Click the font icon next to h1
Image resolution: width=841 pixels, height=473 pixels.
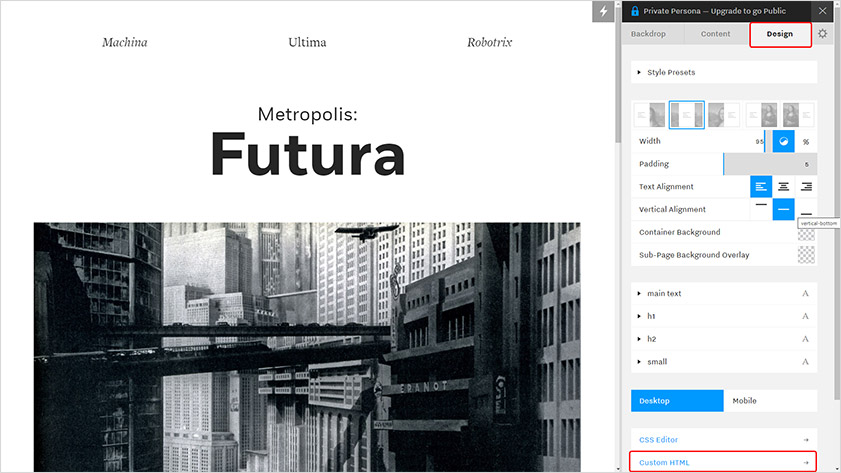(805, 316)
